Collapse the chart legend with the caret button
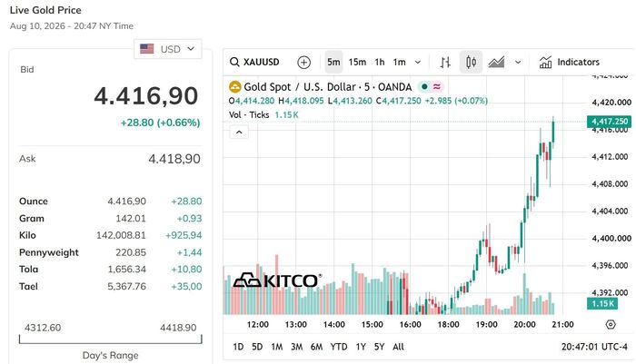This screenshot has width=636, height=364. pyautogui.click(x=239, y=133)
